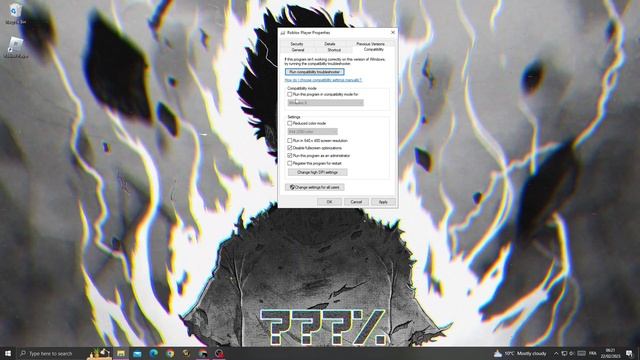Screen dimensions: 640x360
Task: Open the weather widget in the taskbar
Action: point(520,353)
